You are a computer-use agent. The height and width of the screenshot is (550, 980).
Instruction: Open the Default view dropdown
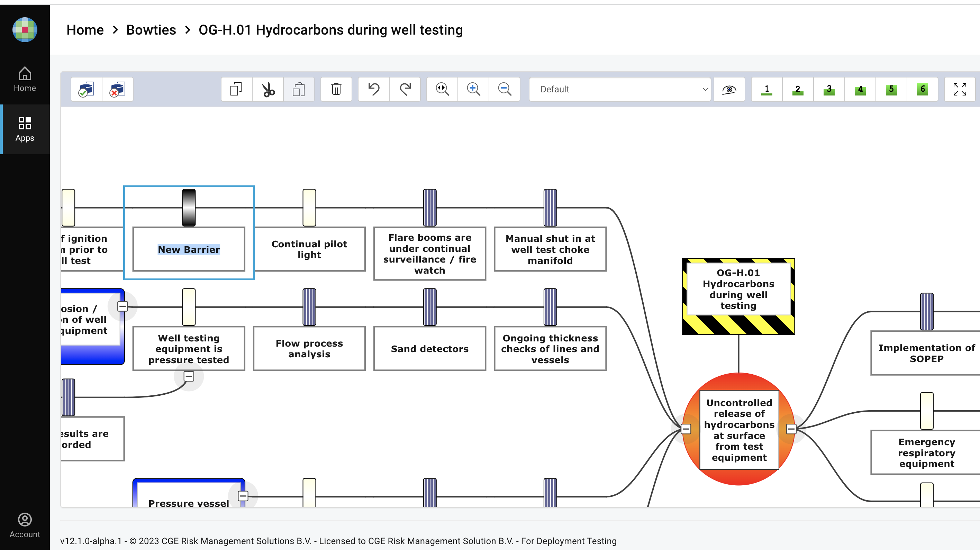point(619,89)
